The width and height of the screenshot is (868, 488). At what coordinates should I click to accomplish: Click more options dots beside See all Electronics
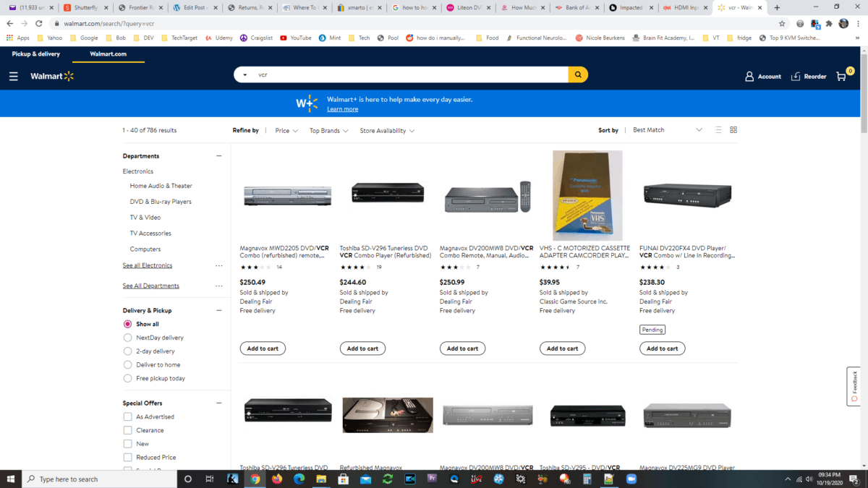(219, 265)
